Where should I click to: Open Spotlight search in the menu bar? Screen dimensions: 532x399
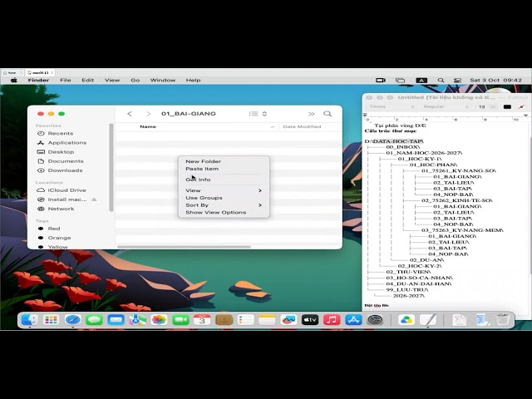tap(441, 80)
